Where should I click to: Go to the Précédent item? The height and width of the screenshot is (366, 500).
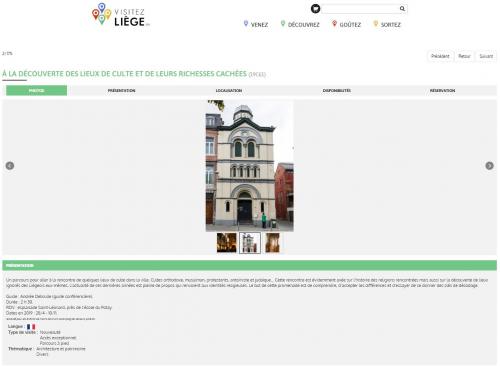tap(440, 56)
